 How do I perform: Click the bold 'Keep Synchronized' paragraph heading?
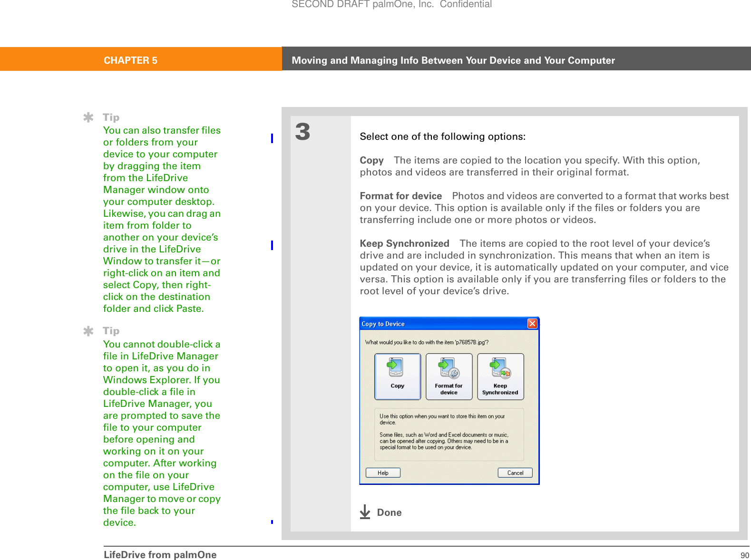pos(405,243)
